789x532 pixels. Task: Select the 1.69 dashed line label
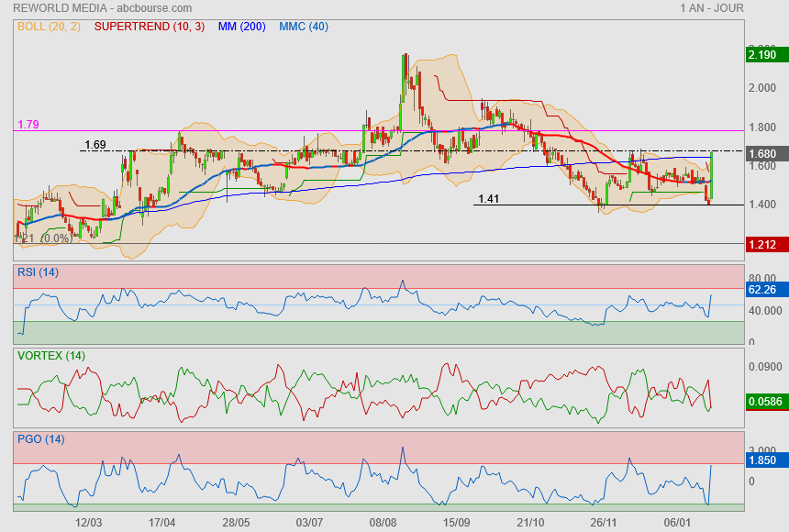point(95,144)
